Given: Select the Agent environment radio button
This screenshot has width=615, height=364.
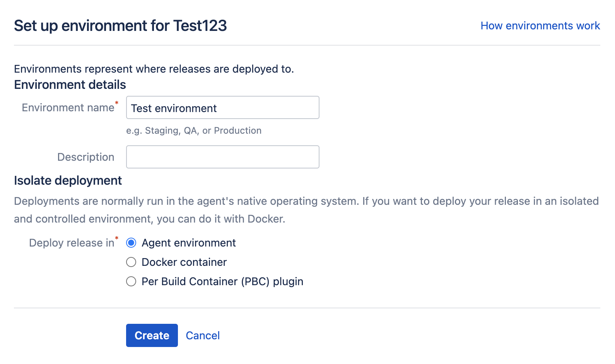Looking at the screenshot, I should click(x=131, y=243).
